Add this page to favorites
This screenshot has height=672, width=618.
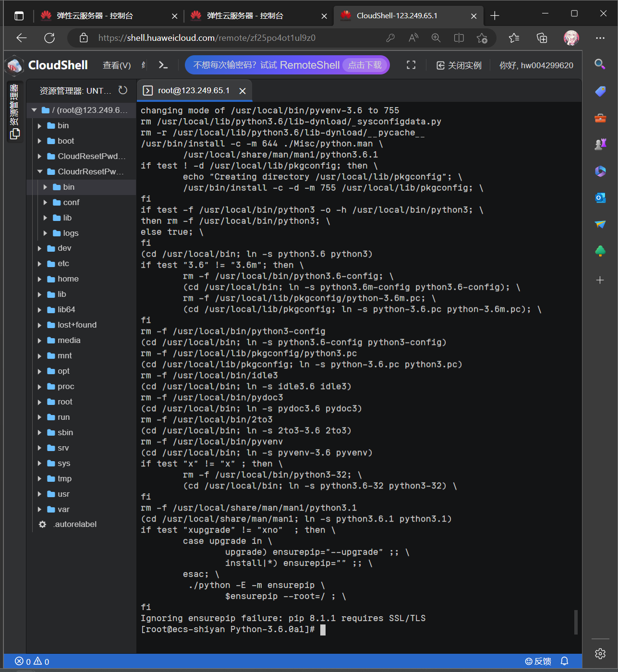(x=482, y=38)
